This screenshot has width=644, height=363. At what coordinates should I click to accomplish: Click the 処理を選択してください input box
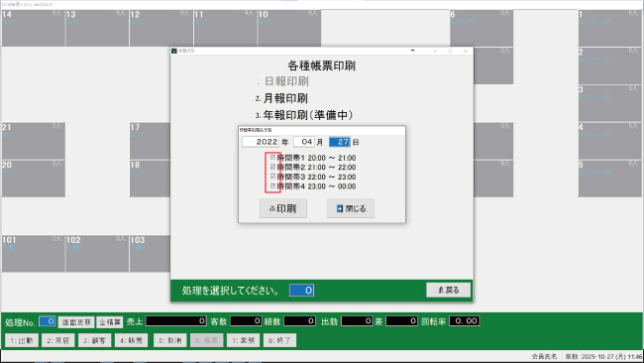click(301, 291)
